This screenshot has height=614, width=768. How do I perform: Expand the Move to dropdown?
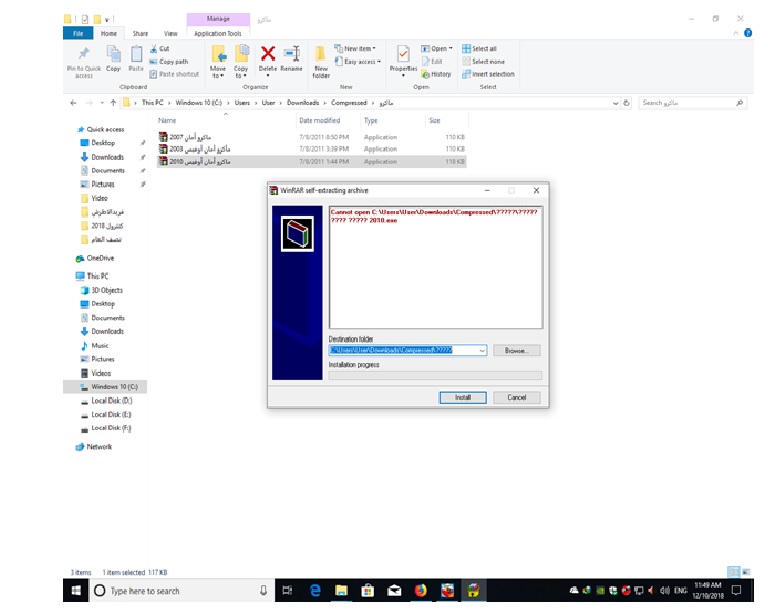217,74
